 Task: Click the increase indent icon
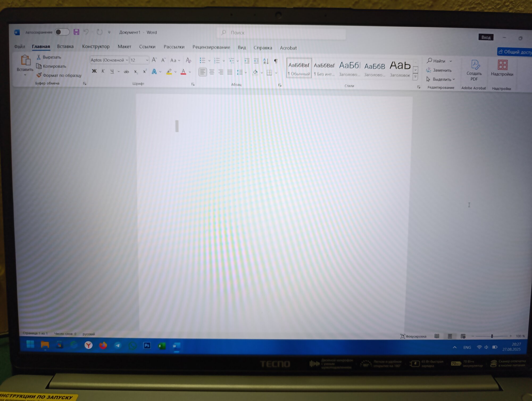(x=256, y=61)
